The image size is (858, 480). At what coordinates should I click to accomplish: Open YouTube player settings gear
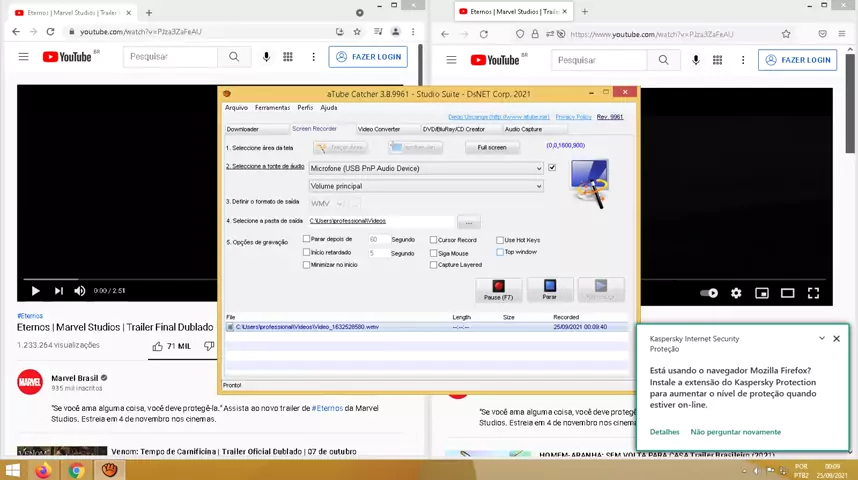point(736,293)
